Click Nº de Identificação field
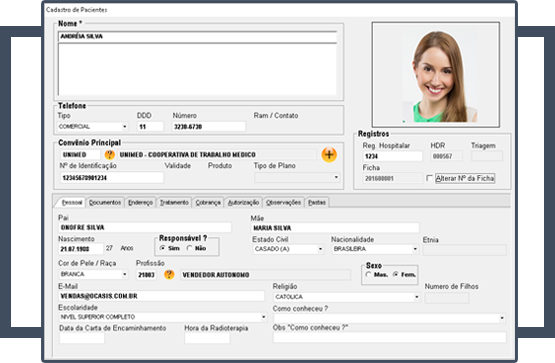This screenshot has width=555, height=363. 111,178
